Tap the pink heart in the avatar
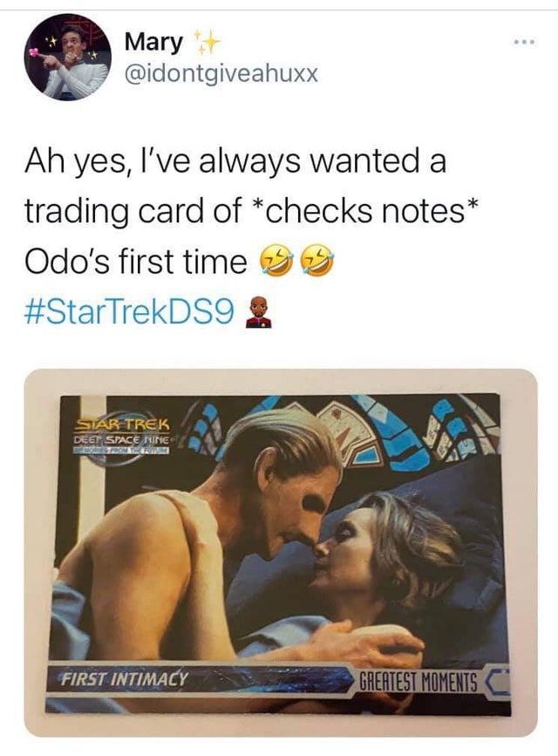This screenshot has width=558, height=756. tap(35, 52)
